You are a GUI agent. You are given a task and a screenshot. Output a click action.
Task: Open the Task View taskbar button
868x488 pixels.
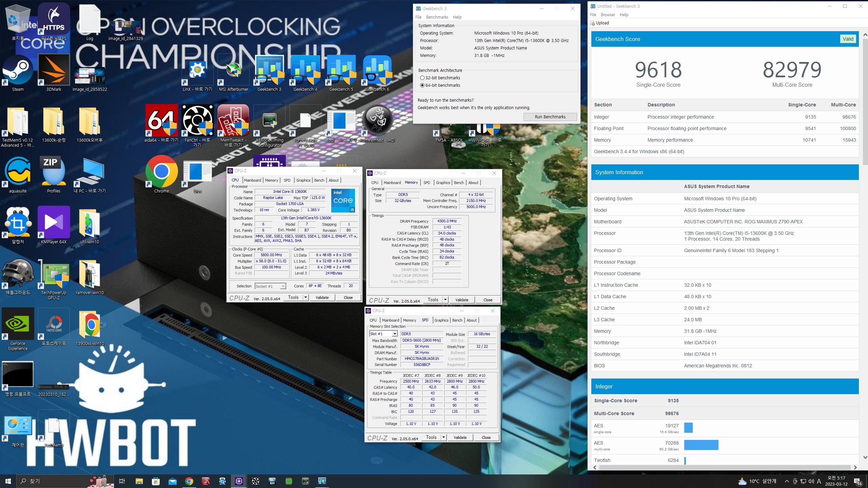(x=122, y=481)
